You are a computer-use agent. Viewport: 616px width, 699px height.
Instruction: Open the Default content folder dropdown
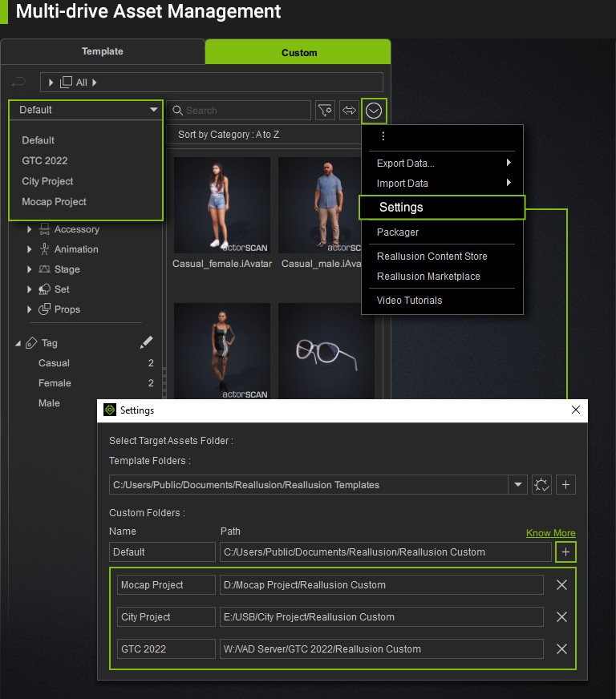pos(86,110)
